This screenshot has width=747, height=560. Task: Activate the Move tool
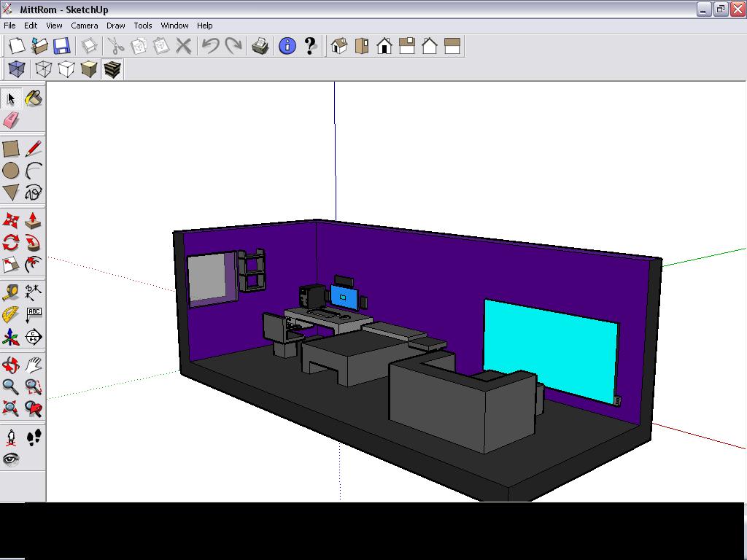(11, 220)
